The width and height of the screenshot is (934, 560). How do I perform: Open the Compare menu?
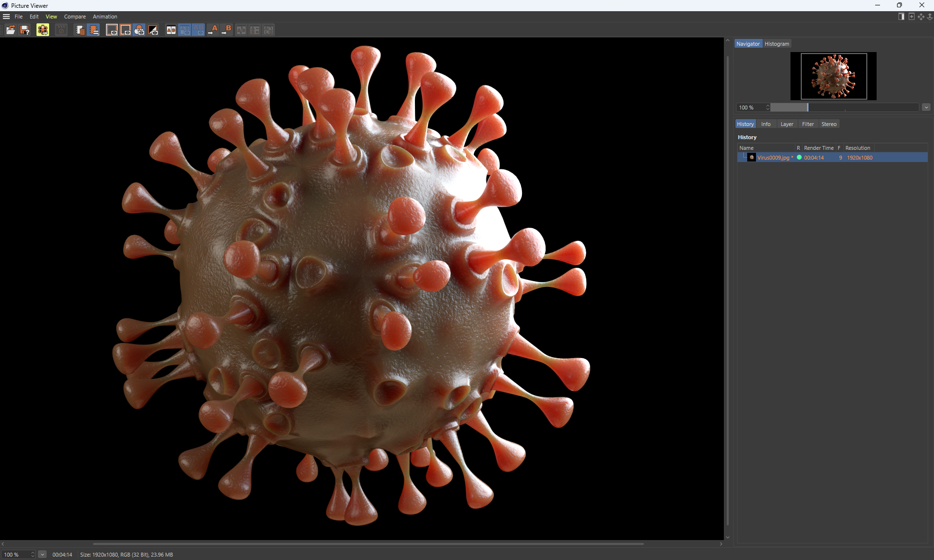[x=74, y=17]
